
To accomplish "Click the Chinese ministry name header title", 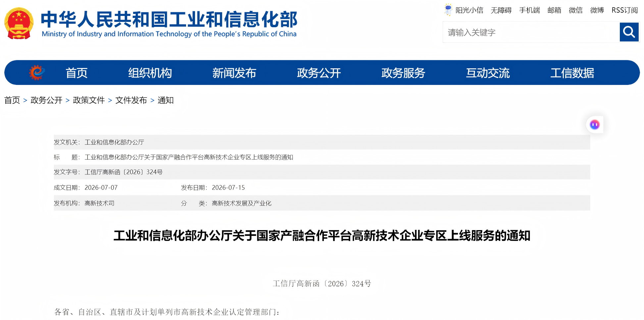I will coord(169,19).
